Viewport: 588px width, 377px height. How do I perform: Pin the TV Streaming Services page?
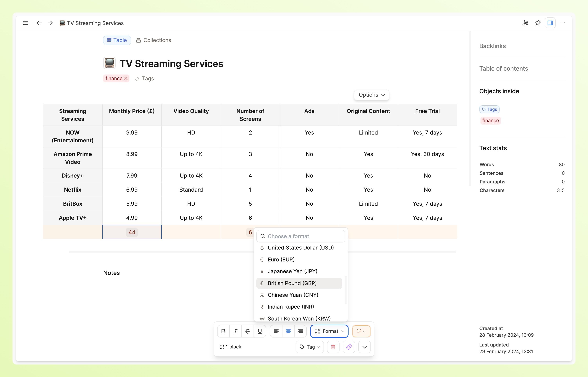pyautogui.click(x=538, y=23)
